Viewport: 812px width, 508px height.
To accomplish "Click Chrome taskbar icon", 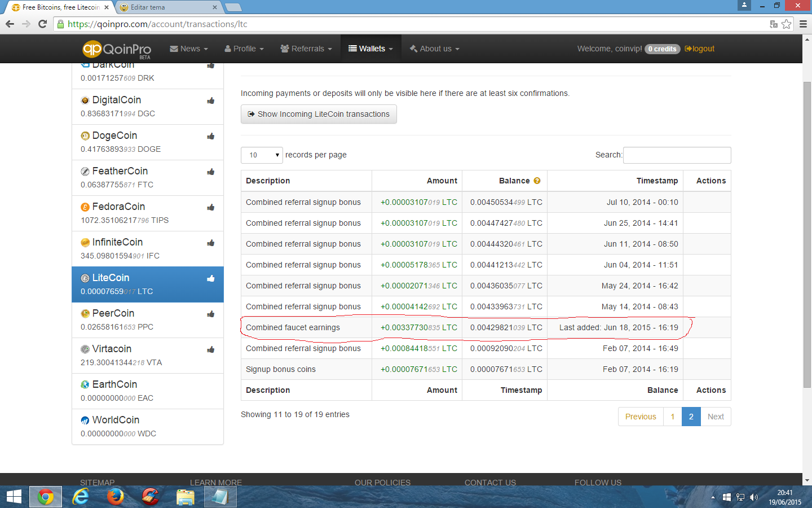I will 46,497.
